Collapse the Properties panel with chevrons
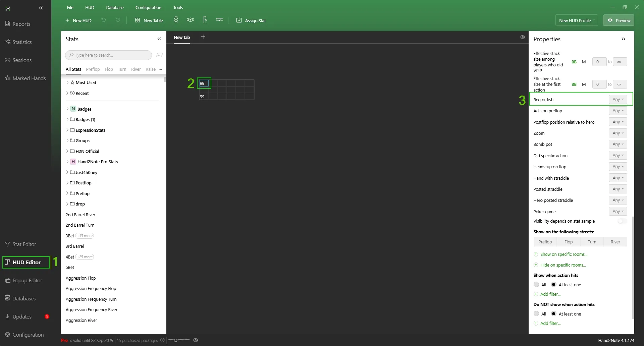 click(623, 39)
